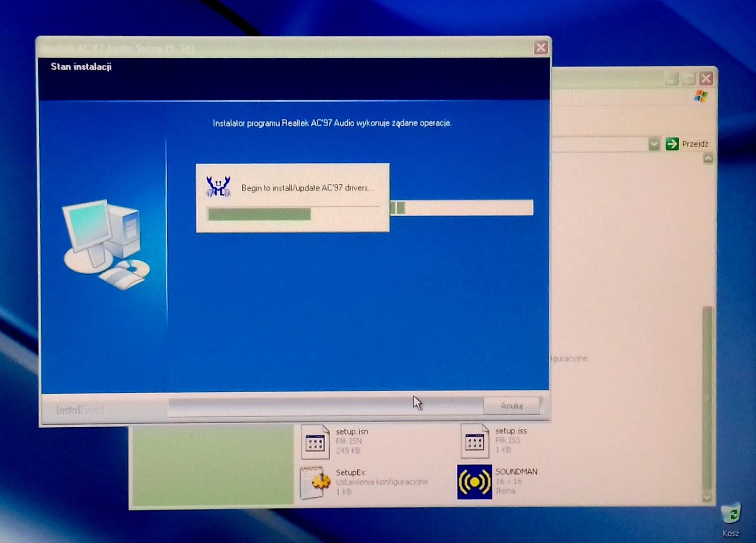
Task: Click the explorer address input field
Action: click(x=605, y=144)
